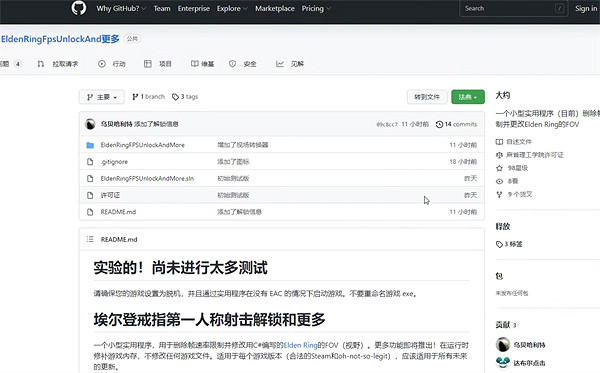Image resolution: width=600 pixels, height=373 pixels.
Task: Open the README.md file in file list
Action: (118, 212)
